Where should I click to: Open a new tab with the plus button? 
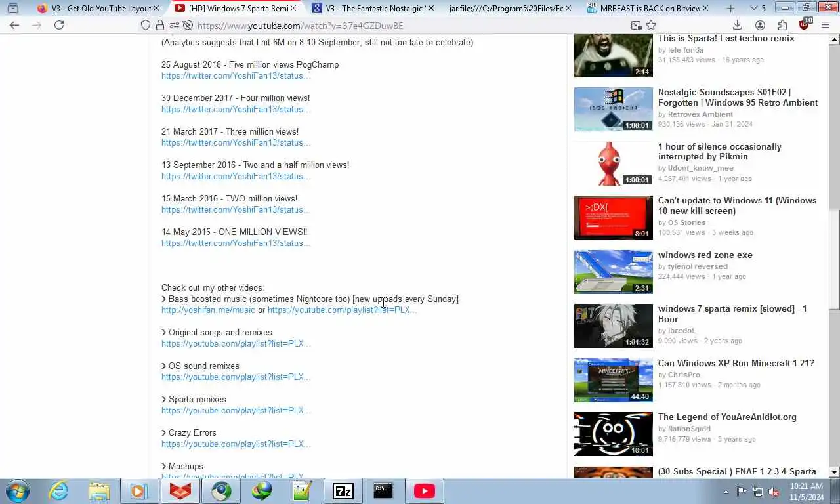[x=730, y=9]
